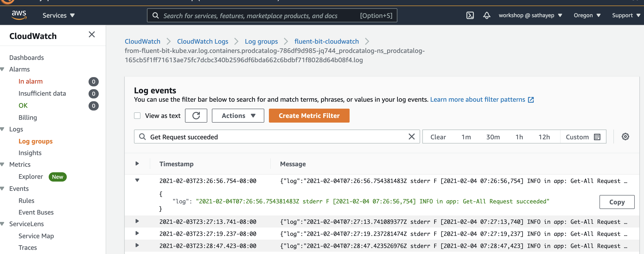The width and height of the screenshot is (644, 254).
Task: Expand the 23:27:19.237 log event row
Action: [137, 233]
